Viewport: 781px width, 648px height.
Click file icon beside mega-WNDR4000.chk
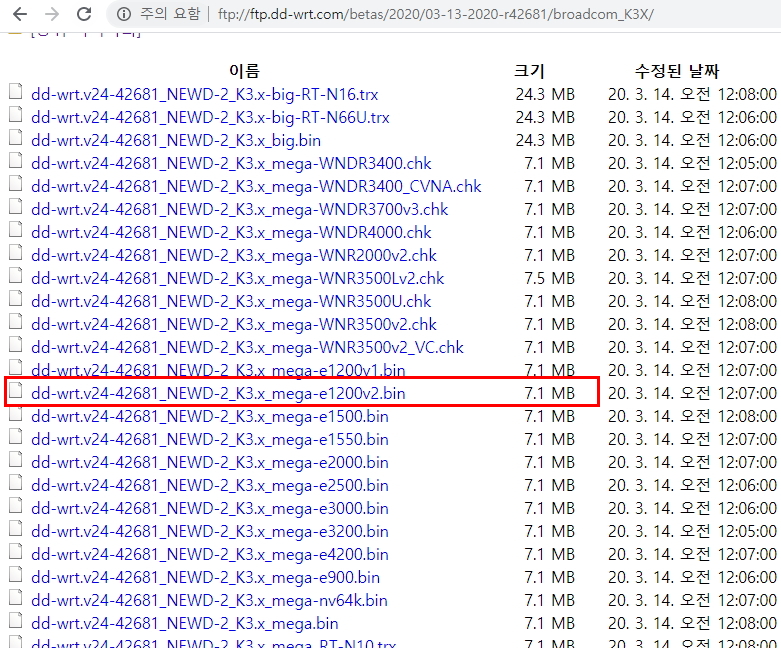pos(15,230)
